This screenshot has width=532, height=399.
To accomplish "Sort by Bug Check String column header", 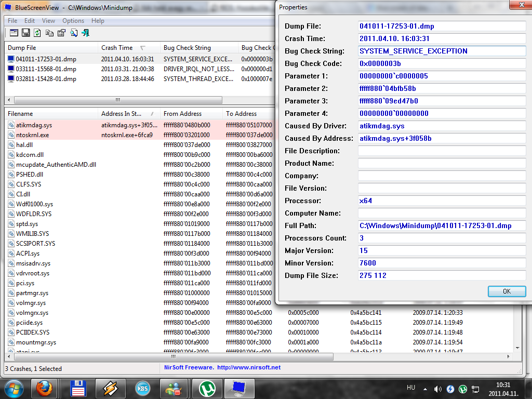I will click(x=199, y=48).
